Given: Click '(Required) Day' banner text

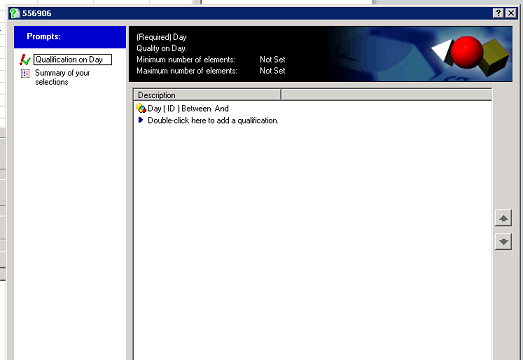Looking at the screenshot, I should tap(161, 37).
